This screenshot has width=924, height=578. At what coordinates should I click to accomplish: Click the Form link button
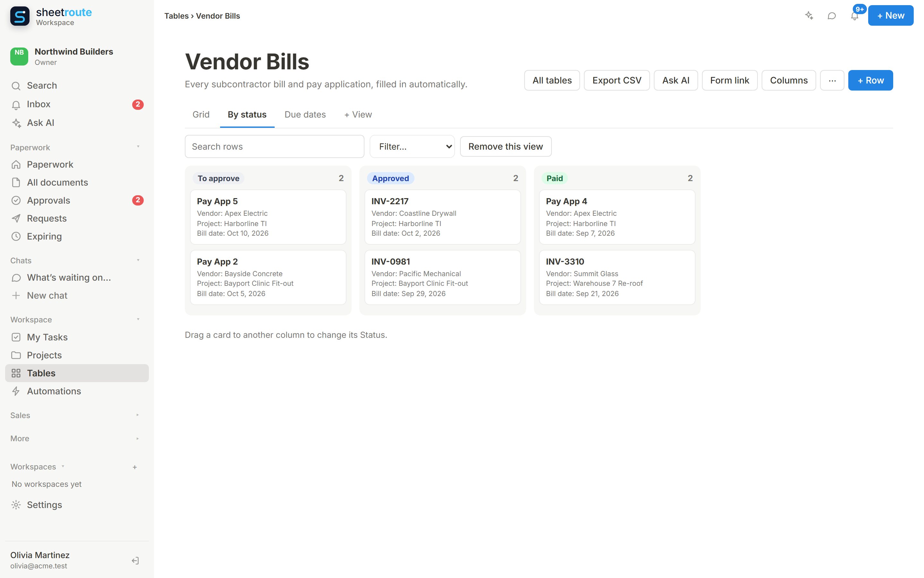click(730, 80)
